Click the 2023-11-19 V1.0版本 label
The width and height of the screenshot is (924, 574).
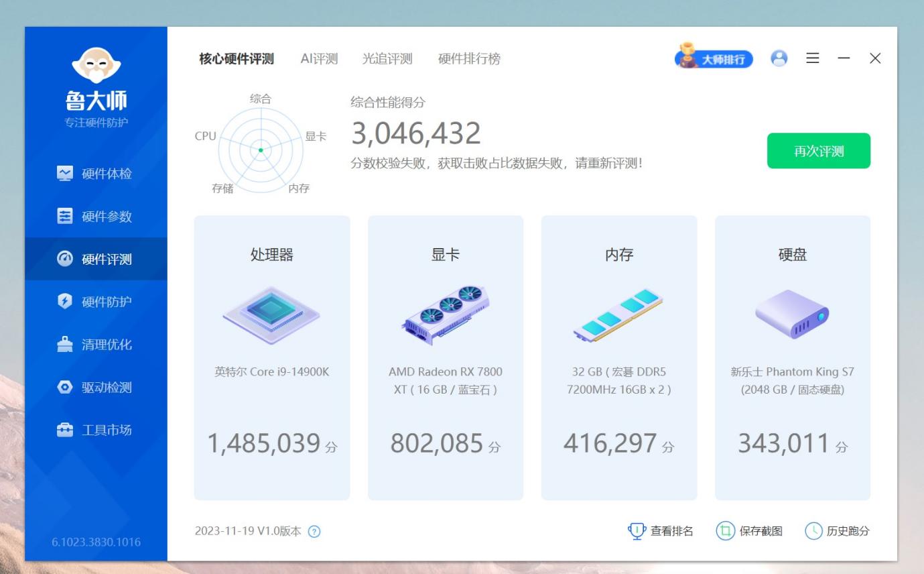[x=248, y=531]
